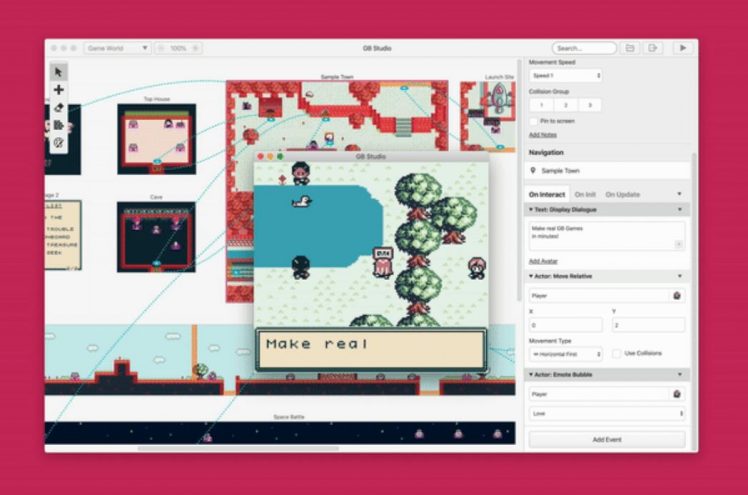Image resolution: width=748 pixels, height=495 pixels.
Task: Open the Movement Speed dropdown
Action: pos(565,75)
